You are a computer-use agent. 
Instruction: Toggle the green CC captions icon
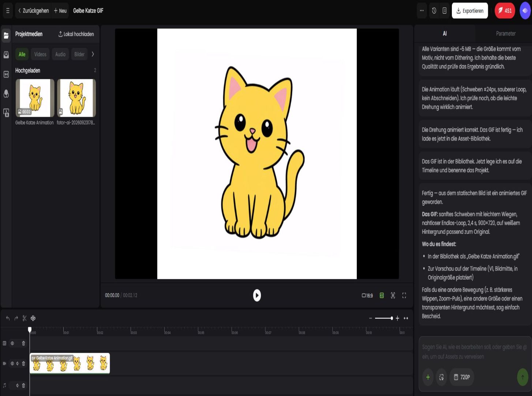click(x=382, y=295)
